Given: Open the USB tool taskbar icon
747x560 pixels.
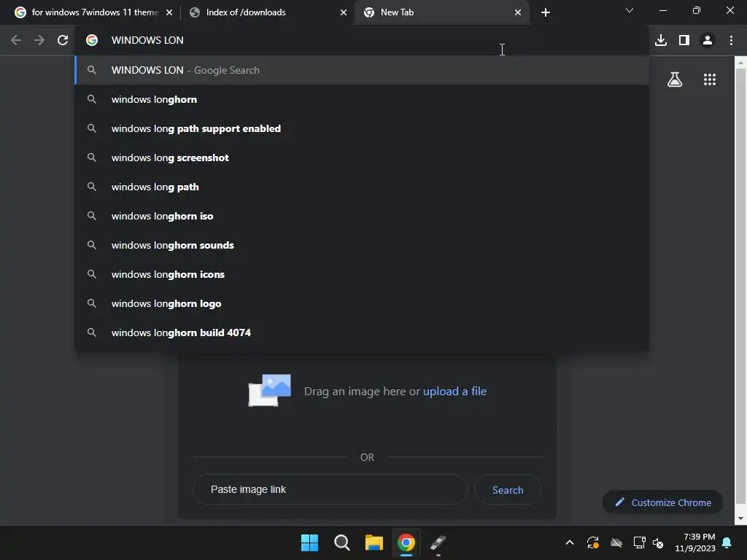Looking at the screenshot, I should (438, 542).
